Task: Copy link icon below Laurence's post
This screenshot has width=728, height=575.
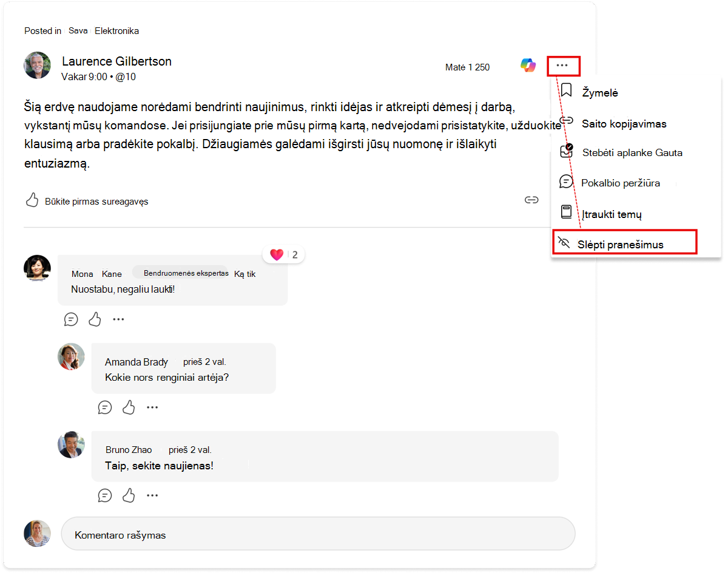Action: point(531,200)
